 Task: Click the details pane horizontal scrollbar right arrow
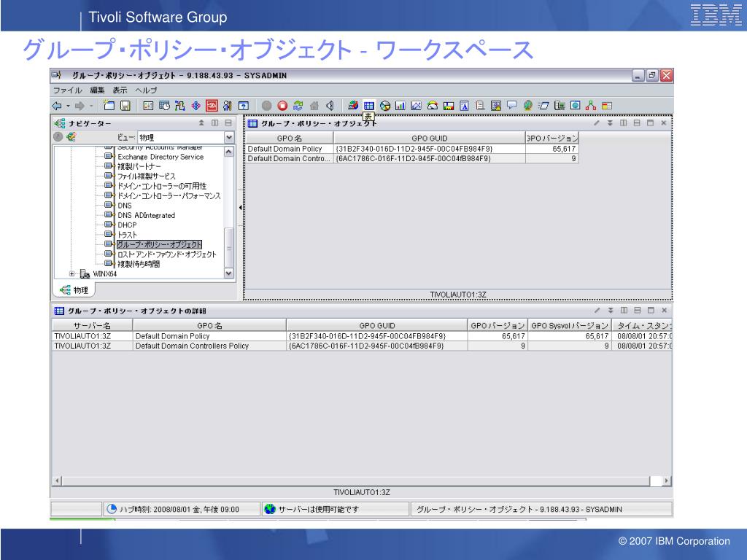pyautogui.click(x=667, y=481)
